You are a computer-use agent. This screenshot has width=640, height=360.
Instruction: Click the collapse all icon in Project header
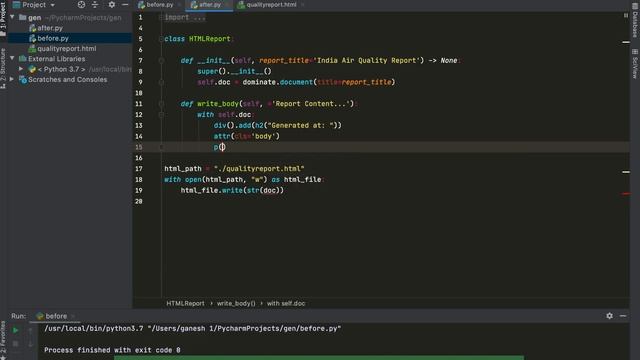pyautogui.click(x=95, y=5)
